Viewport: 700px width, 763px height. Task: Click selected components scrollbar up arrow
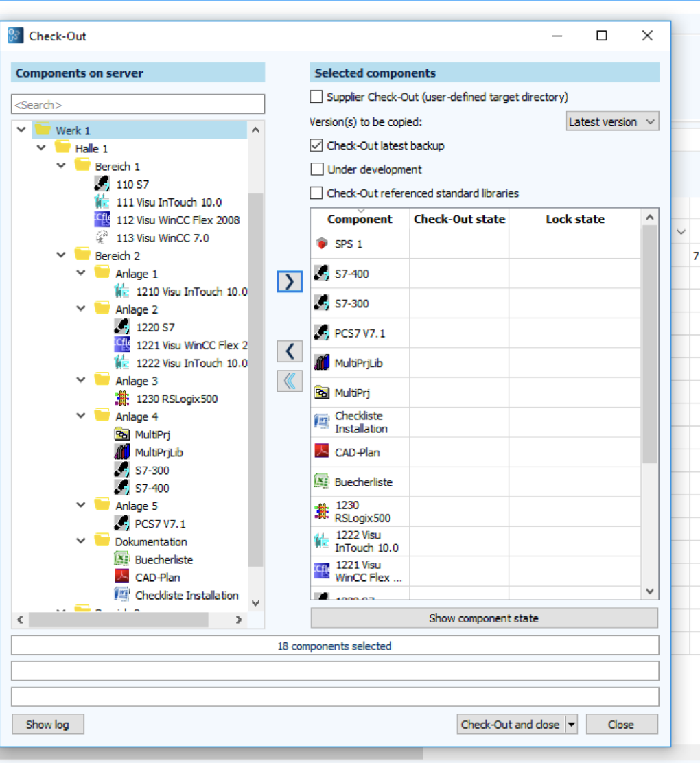click(x=650, y=218)
